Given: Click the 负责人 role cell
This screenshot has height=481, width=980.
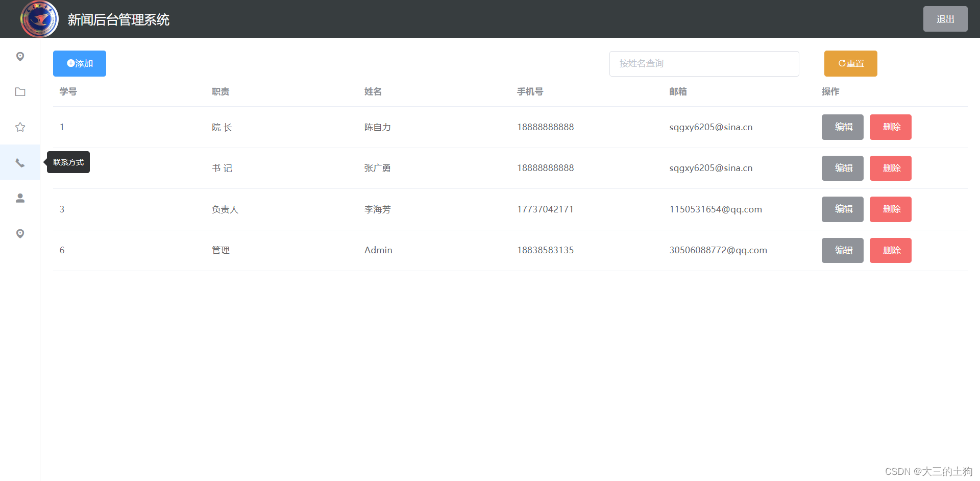Looking at the screenshot, I should [x=225, y=209].
